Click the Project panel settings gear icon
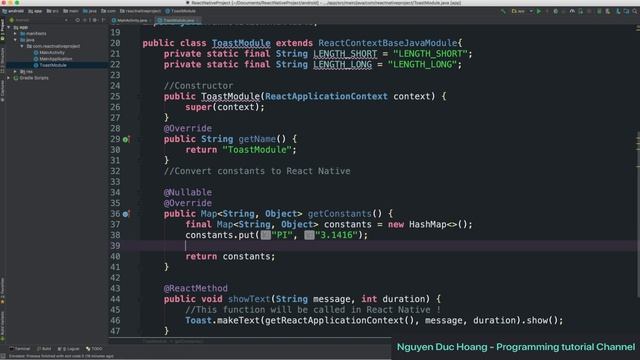The image size is (640, 360). pyautogui.click(x=95, y=20)
